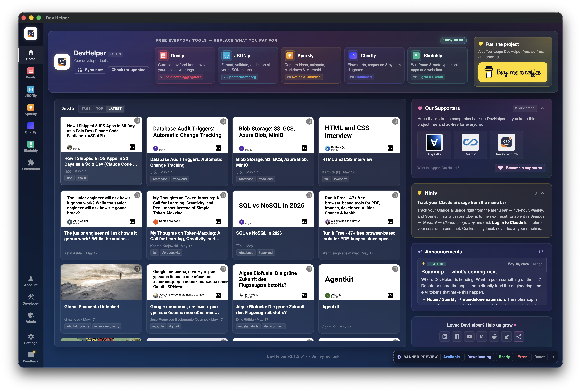
Task: Share DevHelper on LinkedIn
Action: pos(445,337)
